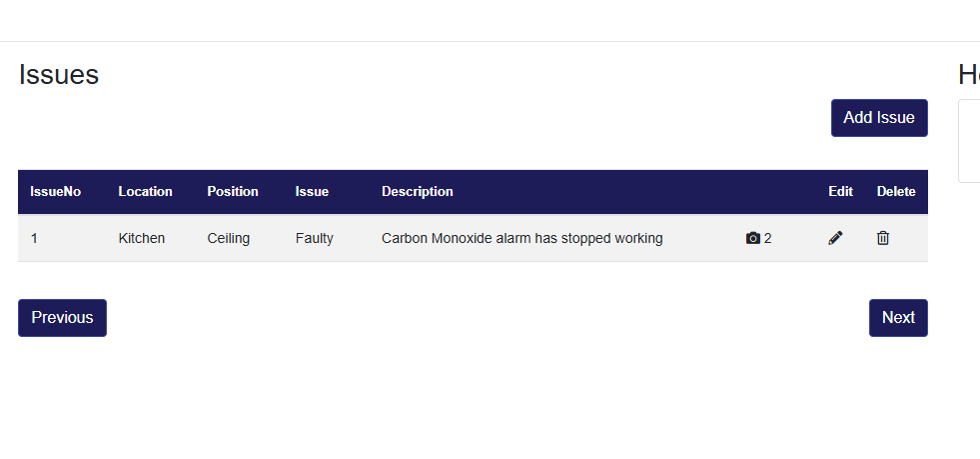Screen dimensions: 980x459
Task: Delete issue 1 using the trash icon
Action: [883, 238]
